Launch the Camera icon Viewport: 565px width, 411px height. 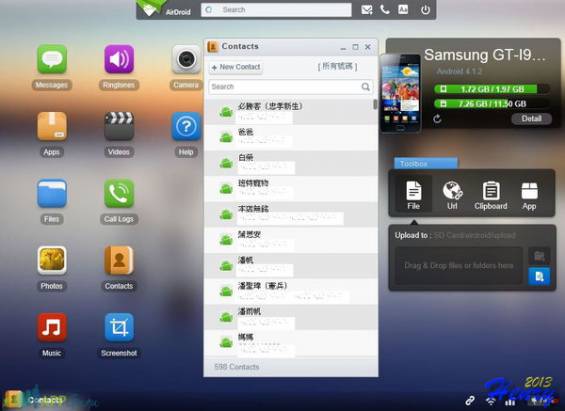[x=186, y=59]
